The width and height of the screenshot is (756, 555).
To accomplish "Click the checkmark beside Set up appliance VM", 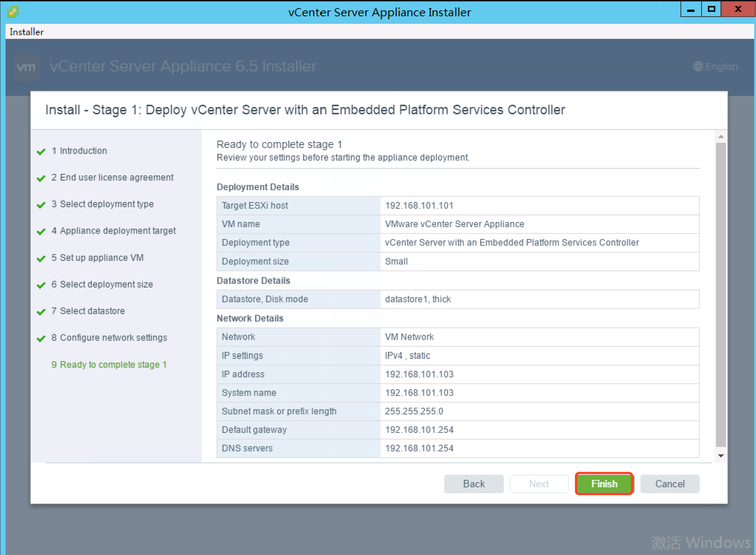I will click(41, 259).
